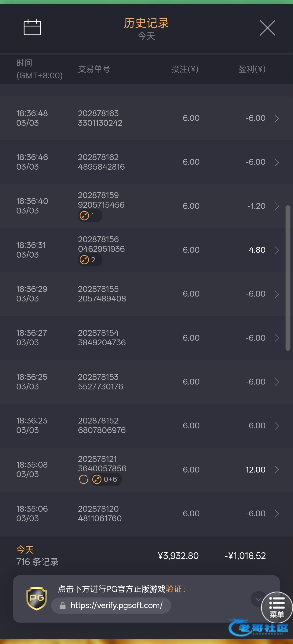Click the 历史记录 title
Viewport: 293px width, 644px height.
pos(146,23)
